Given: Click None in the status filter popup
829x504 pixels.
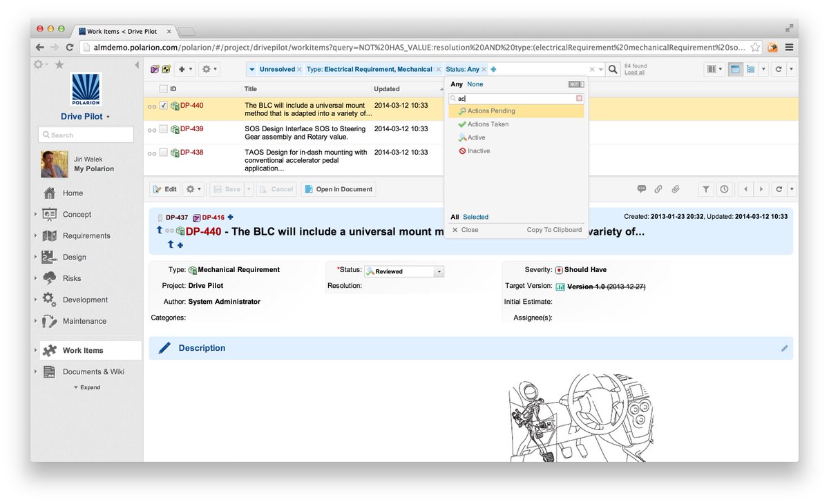Looking at the screenshot, I should [x=475, y=84].
